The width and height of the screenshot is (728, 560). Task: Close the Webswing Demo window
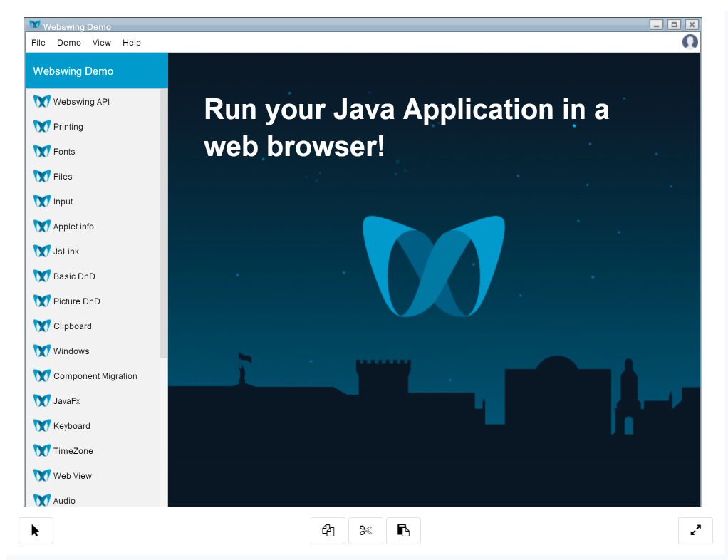692,25
